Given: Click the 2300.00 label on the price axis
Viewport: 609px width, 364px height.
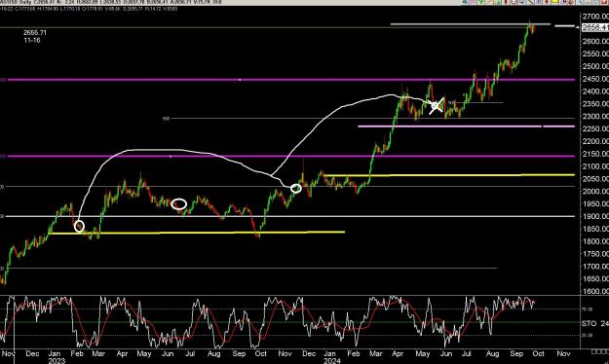Looking at the screenshot, I should pos(595,116).
